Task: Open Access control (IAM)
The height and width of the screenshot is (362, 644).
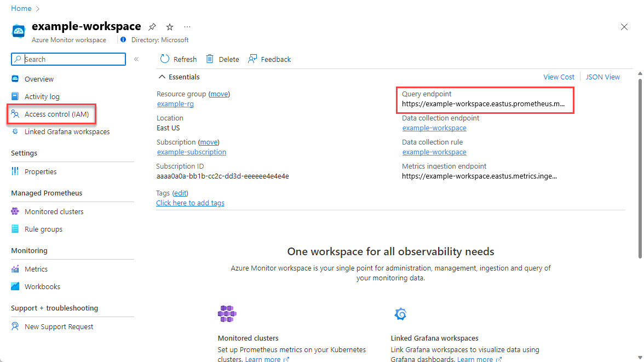Action: click(x=57, y=114)
